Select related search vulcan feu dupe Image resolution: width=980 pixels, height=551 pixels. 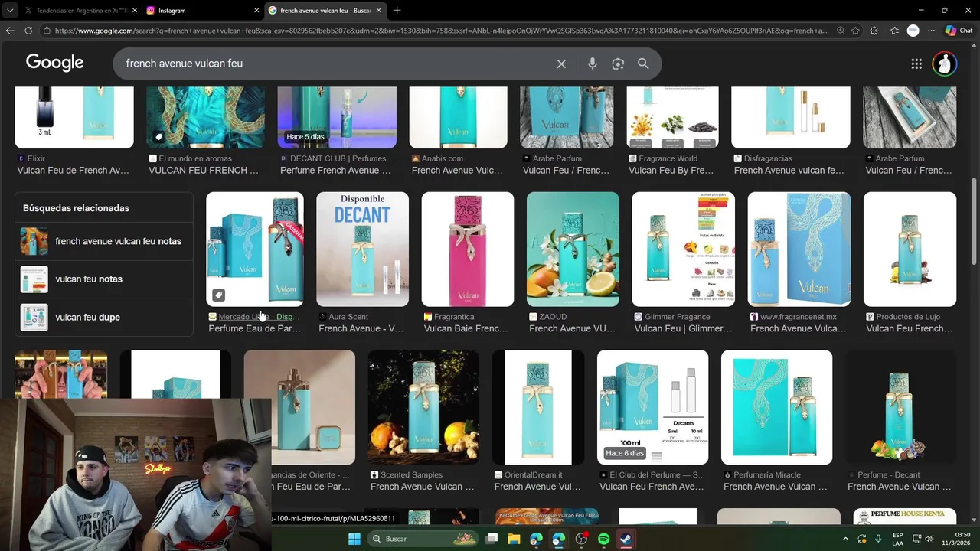(x=104, y=317)
